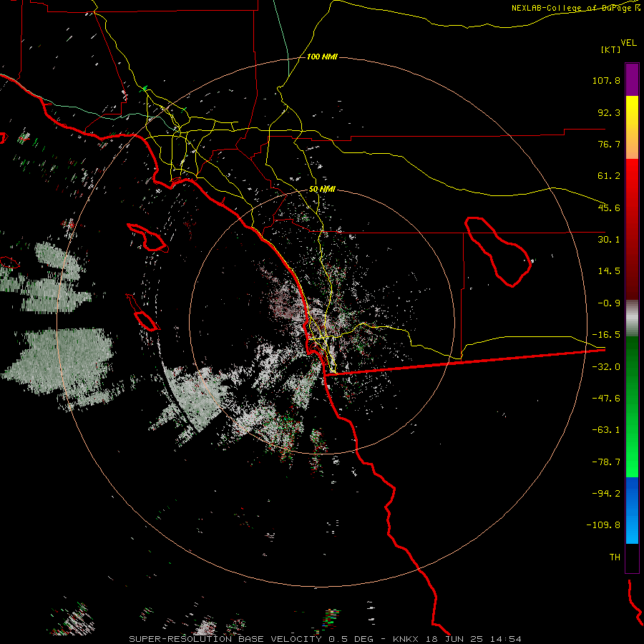The image size is (644, 644).
Task: Click the 14.5 velocity scale value
Action: (x=609, y=271)
